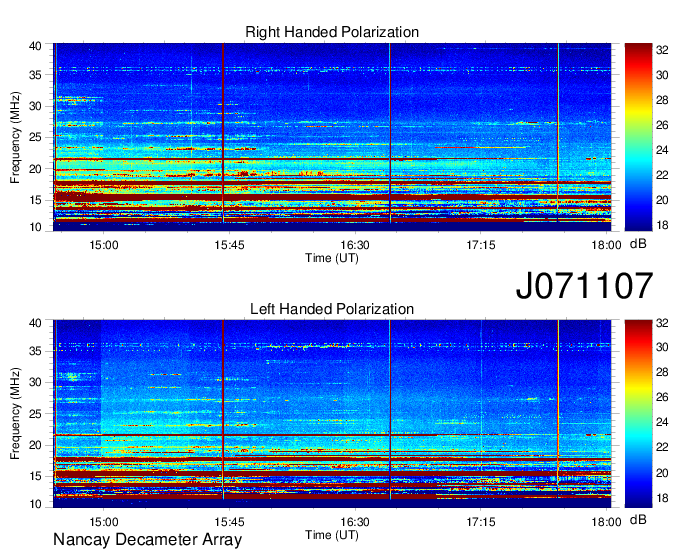Click the bottom plot's Frequency (MHz) axis label
Screen dimensions: 680x552
(15, 414)
